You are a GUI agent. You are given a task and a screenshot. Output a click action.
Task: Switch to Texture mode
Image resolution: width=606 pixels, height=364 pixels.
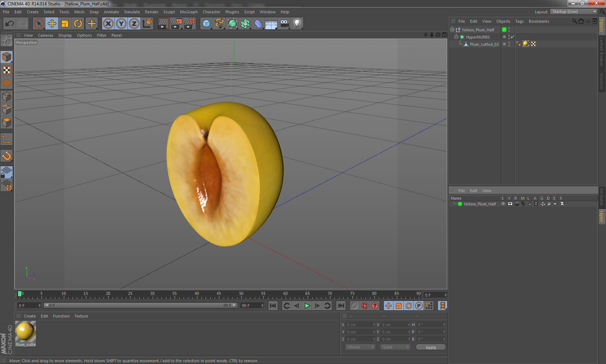click(x=6, y=70)
